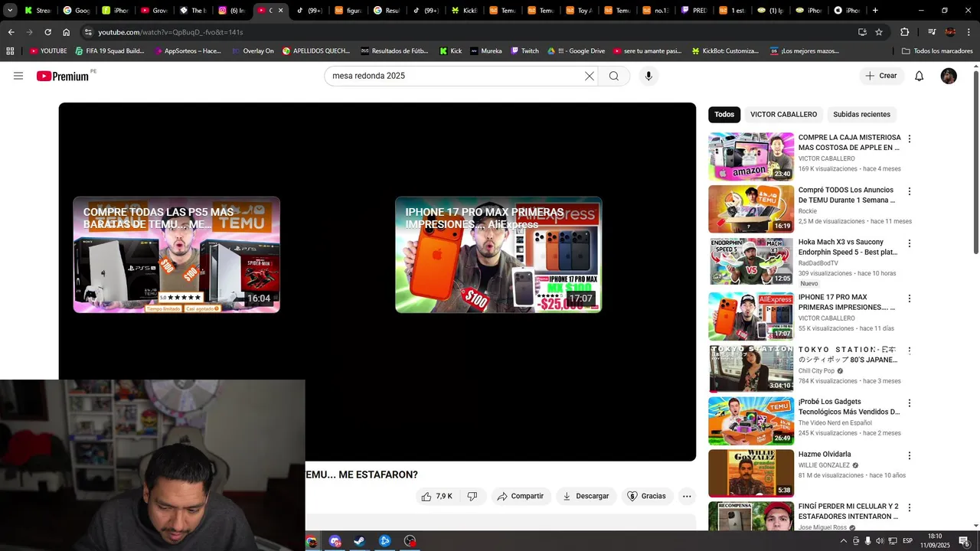This screenshot has height=551, width=980.
Task: Open Compré TODOS Los Anuncios De TEMU title
Action: [x=847, y=195]
